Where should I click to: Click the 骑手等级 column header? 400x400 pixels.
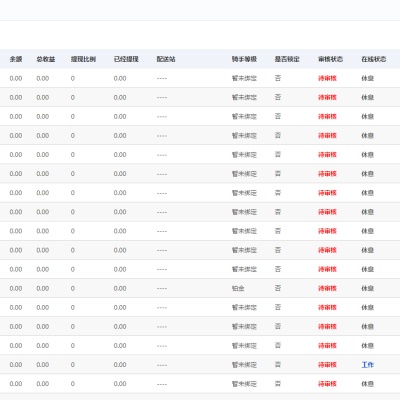coord(244,59)
